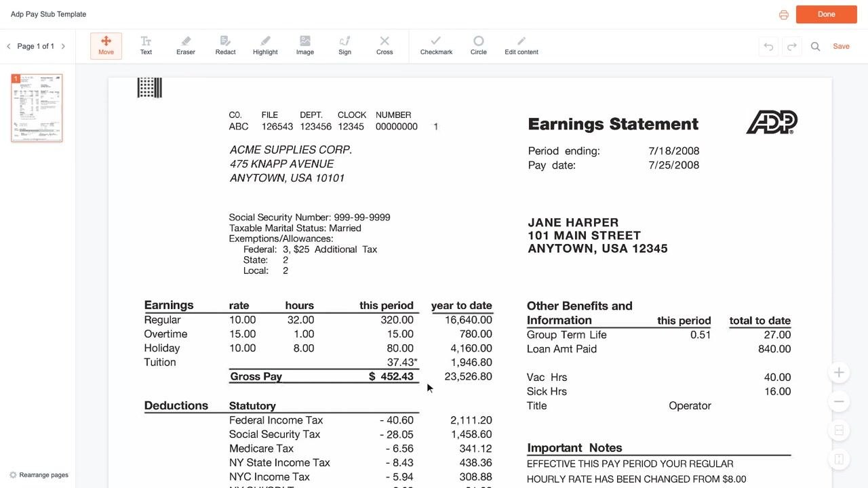Print the document via printer icon
868x488 pixels.
[x=784, y=14]
